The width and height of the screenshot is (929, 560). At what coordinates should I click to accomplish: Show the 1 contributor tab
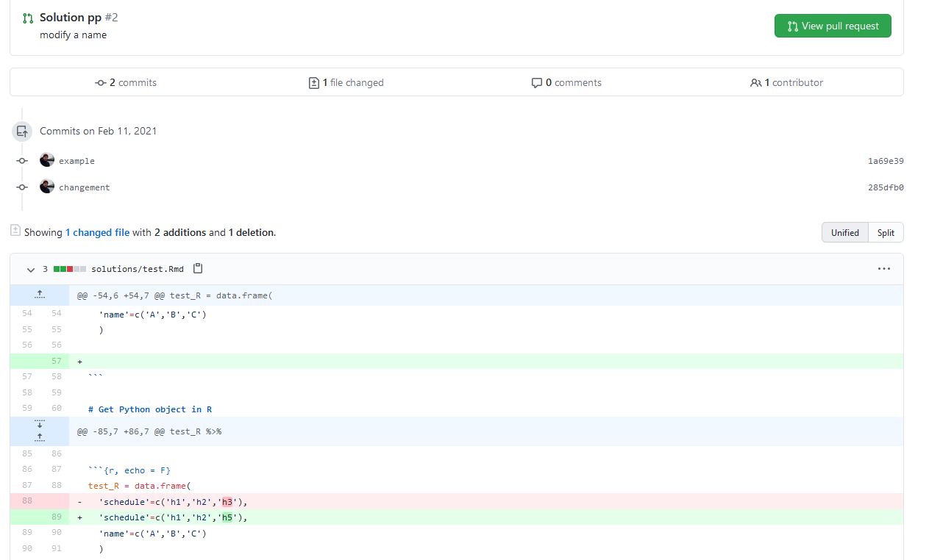pos(786,83)
